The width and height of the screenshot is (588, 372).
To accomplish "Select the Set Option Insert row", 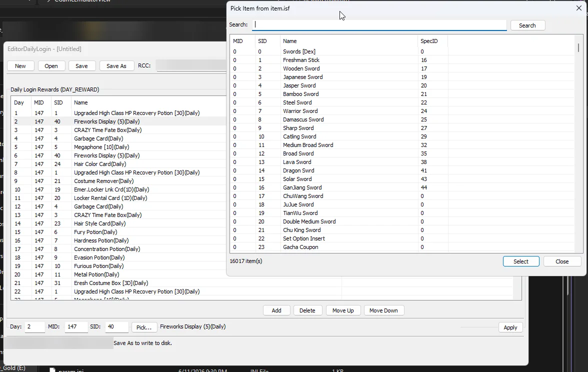I will click(x=402, y=238).
